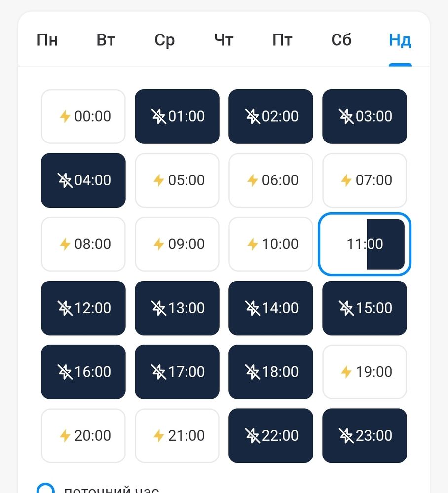Tap the 12:00 outage hour slot
Image resolution: width=448 pixels, height=493 pixels.
[83, 308]
